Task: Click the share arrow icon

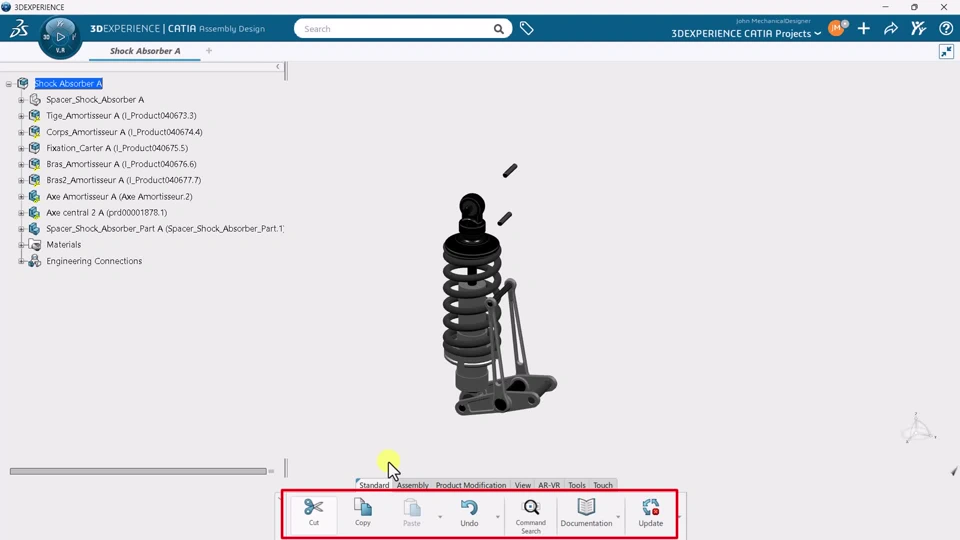Action: pos(891,28)
